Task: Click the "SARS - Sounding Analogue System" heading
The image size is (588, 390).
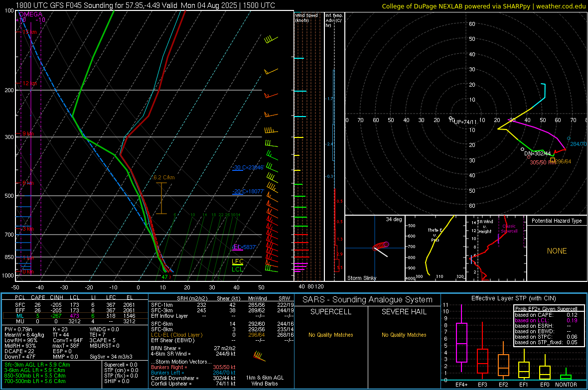Action: 368,300
